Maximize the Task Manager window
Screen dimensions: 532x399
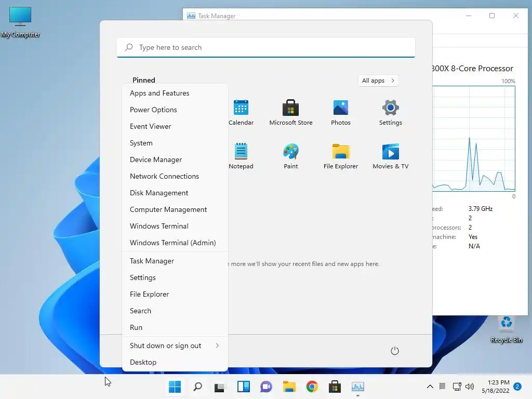(492, 16)
